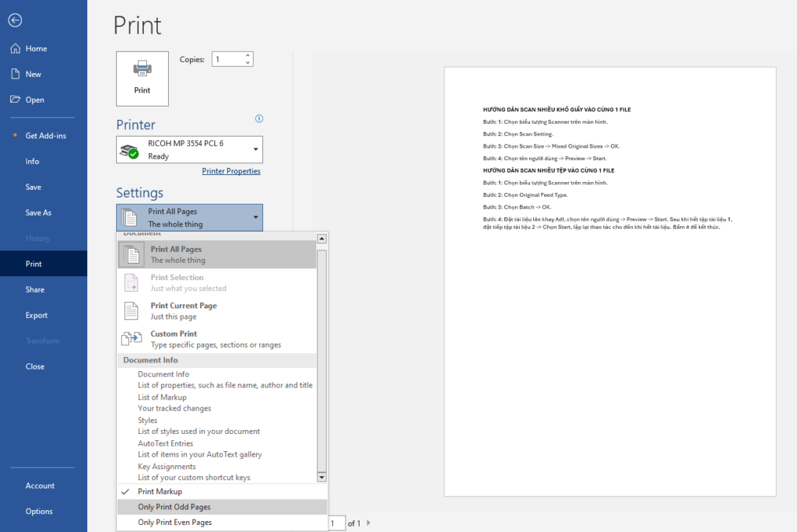The image size is (797, 532).
Task: Choose the Custom Print icon option
Action: click(132, 339)
